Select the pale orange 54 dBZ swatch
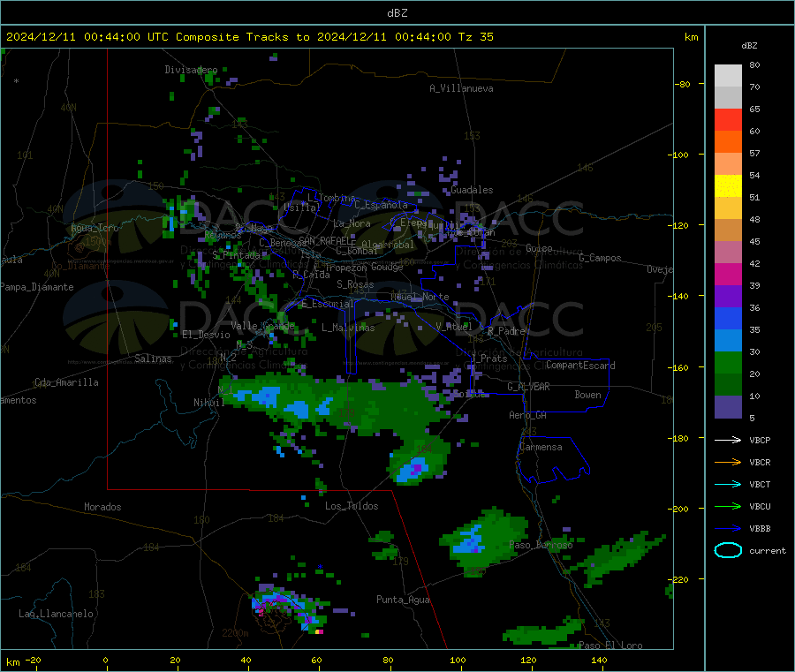 (x=728, y=163)
